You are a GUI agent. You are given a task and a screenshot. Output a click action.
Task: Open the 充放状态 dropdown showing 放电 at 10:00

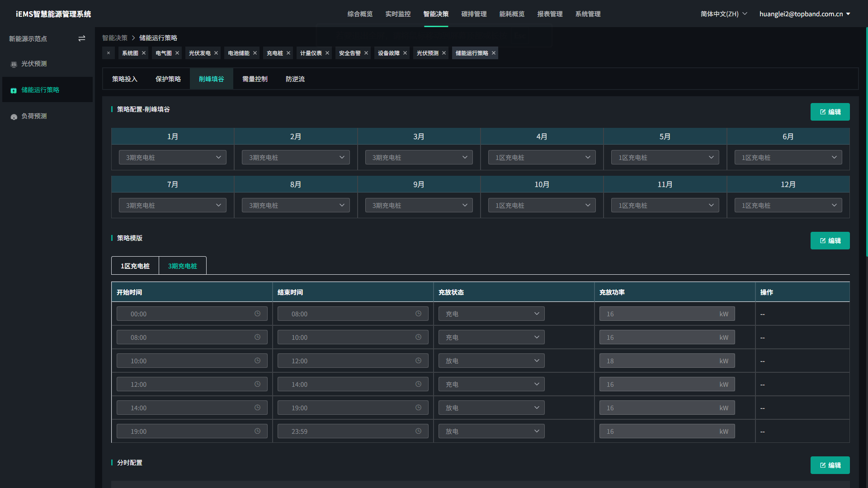coord(491,361)
